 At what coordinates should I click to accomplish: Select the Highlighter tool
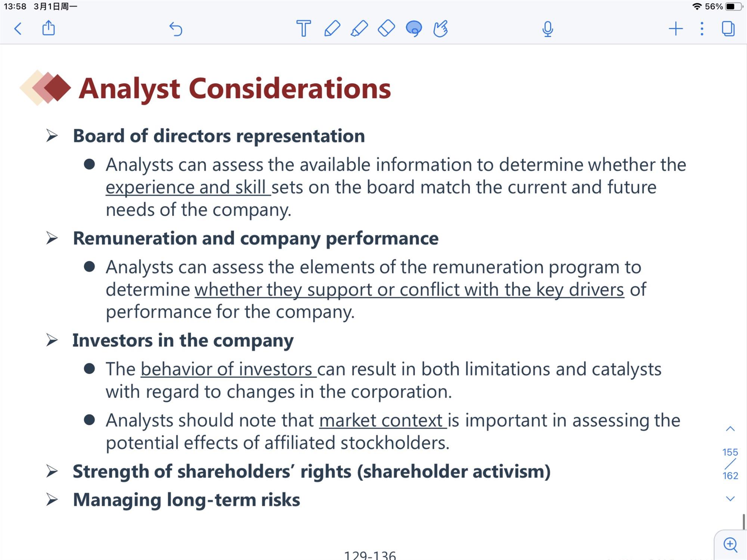point(359,28)
